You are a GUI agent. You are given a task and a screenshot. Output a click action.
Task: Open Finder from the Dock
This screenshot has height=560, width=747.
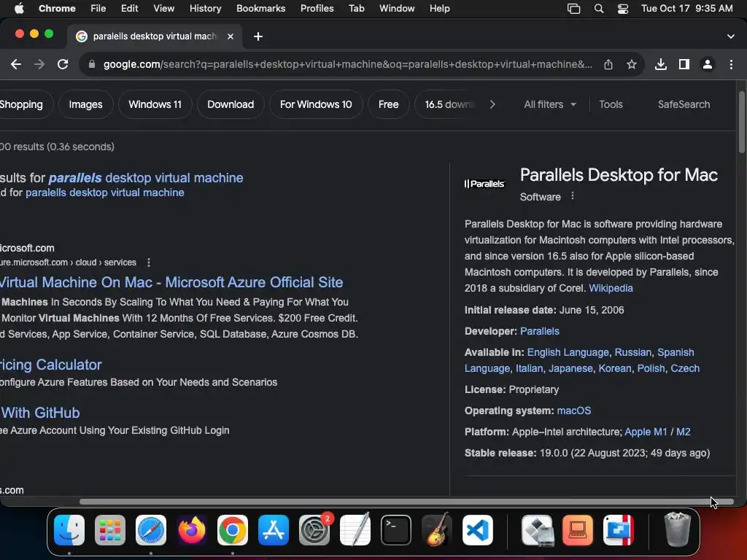pyautogui.click(x=69, y=530)
